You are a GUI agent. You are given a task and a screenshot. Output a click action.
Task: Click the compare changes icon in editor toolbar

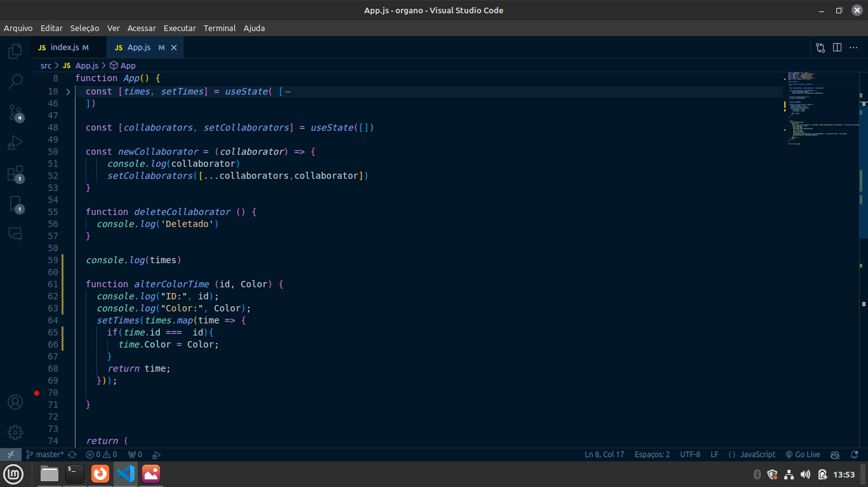coord(820,48)
